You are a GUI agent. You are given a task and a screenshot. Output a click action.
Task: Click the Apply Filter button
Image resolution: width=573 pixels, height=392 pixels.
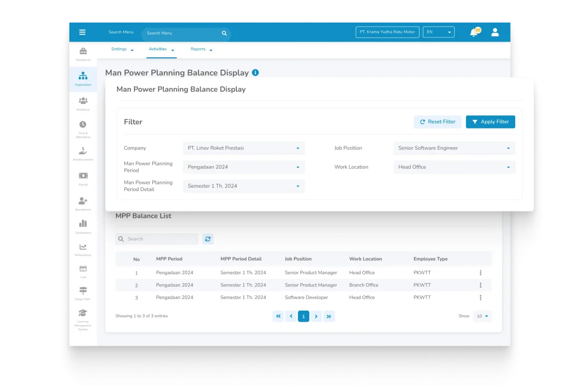490,122
